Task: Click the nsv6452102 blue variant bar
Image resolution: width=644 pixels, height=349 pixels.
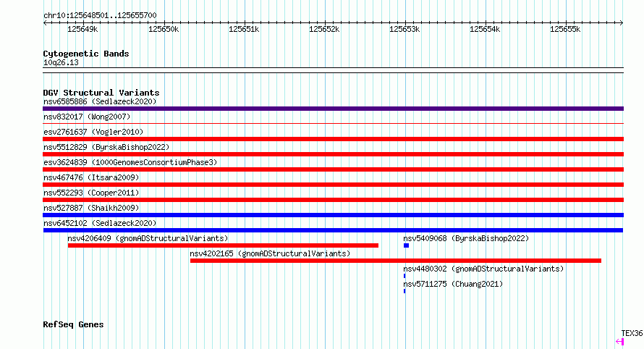Action: click(333, 230)
